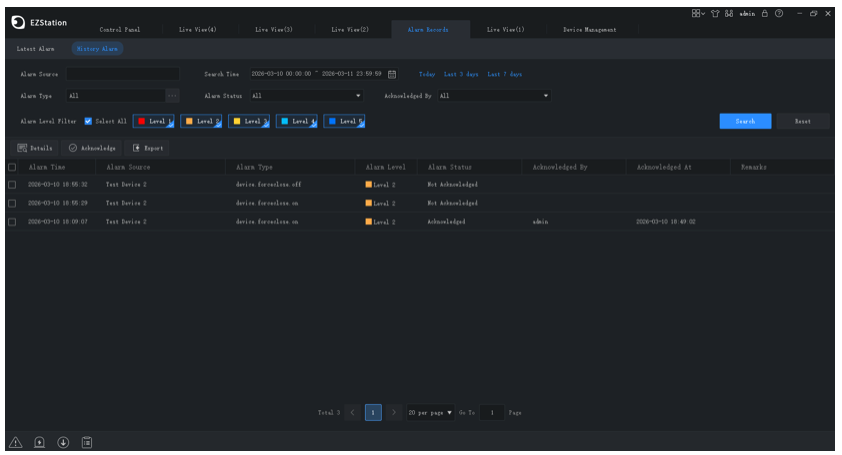Click the download arrow circle icon at bottom
Image resolution: width=842 pixels, height=455 pixels.
click(63, 442)
